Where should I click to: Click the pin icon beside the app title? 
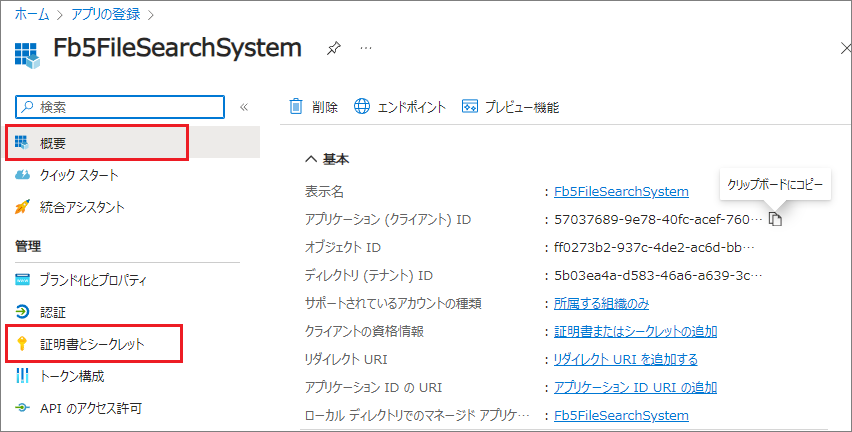(333, 48)
